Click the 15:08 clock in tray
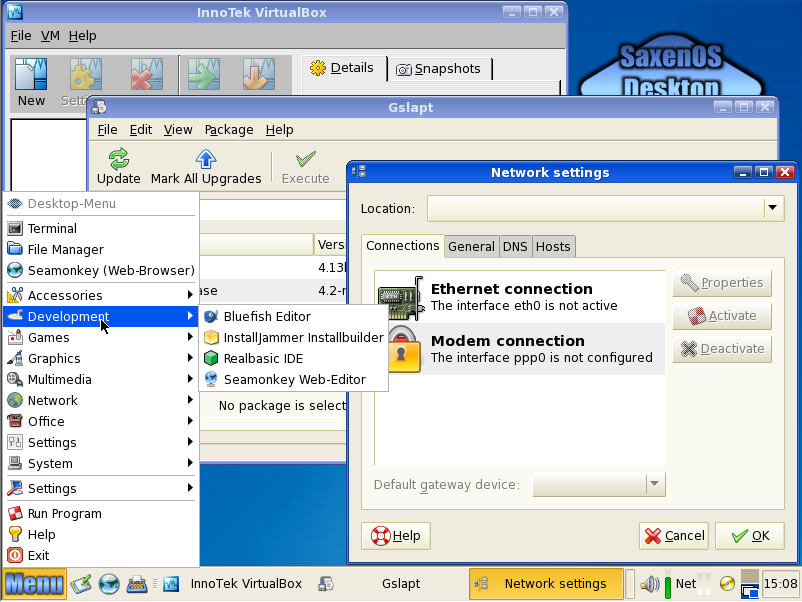The width and height of the screenshot is (802, 602). tap(779, 584)
